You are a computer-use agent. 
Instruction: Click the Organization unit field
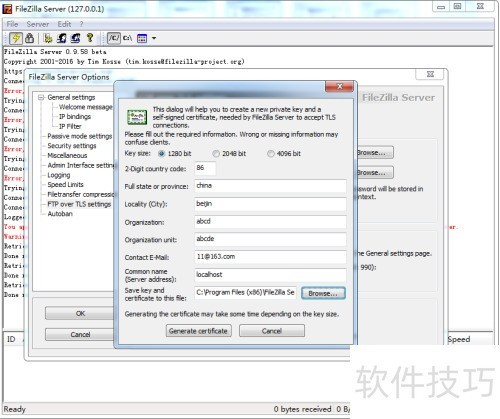point(270,239)
